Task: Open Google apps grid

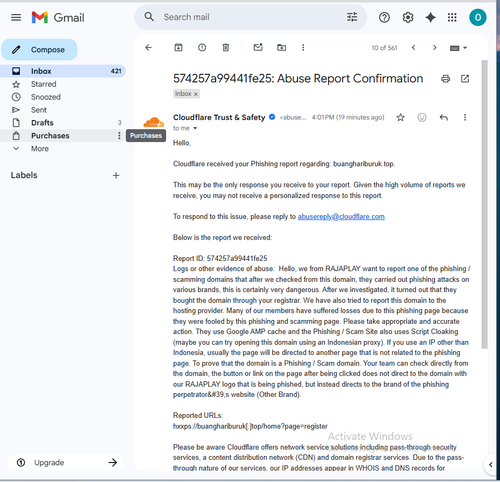Action: click(452, 17)
